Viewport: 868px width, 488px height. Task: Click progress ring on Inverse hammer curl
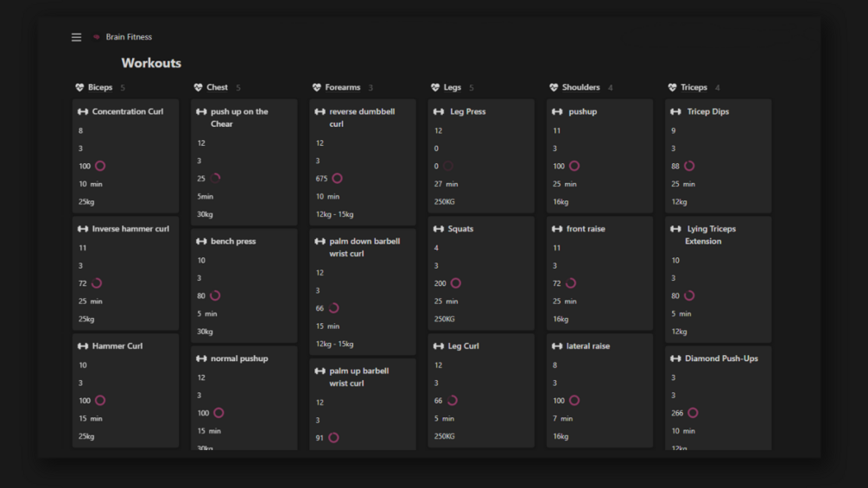click(x=97, y=283)
